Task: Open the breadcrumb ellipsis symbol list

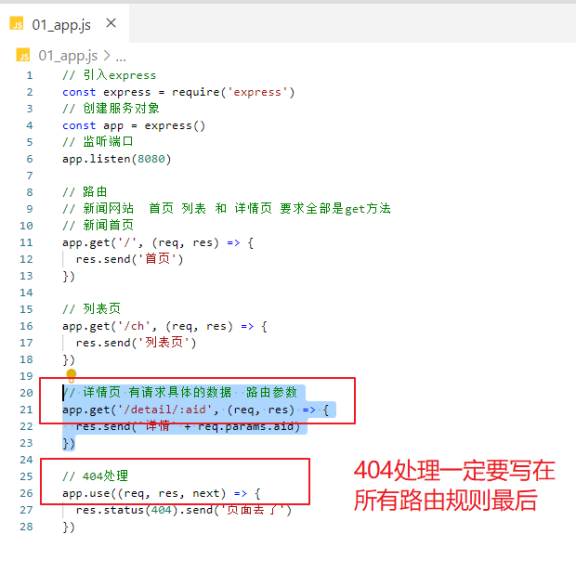Action: coord(121,57)
